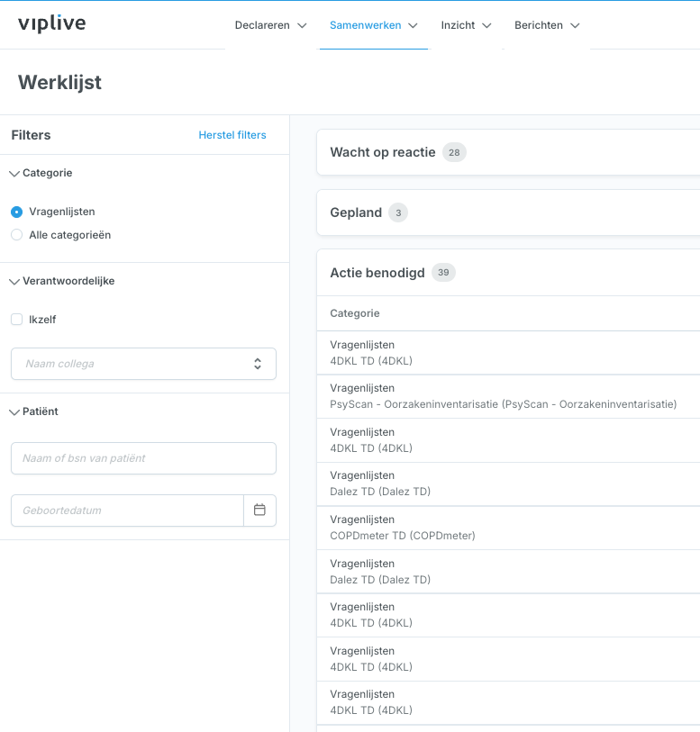Expand the Gepland section
Viewport: 700px width, 732px height.
tap(508, 212)
